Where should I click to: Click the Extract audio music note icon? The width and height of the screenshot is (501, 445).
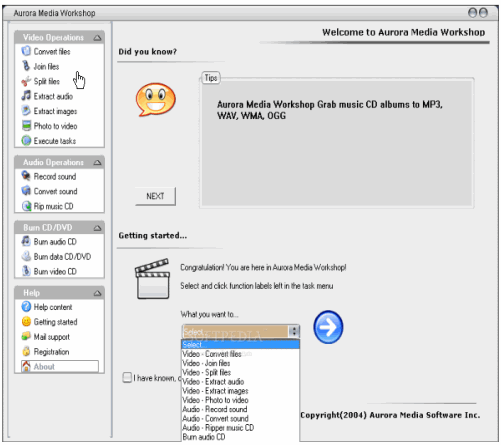point(26,96)
